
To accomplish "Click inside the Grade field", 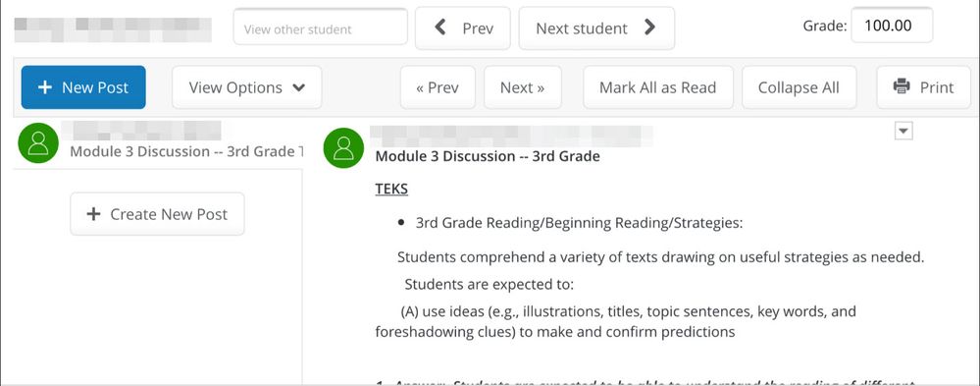I will pos(892,26).
